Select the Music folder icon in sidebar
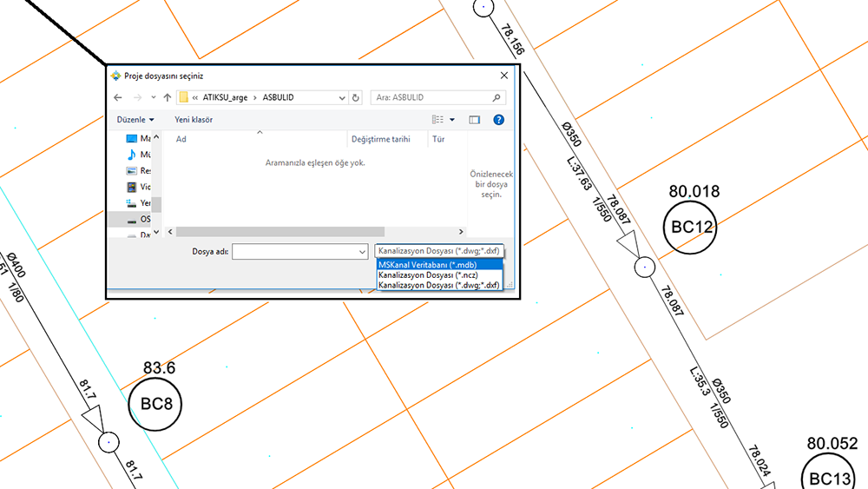The width and height of the screenshot is (868, 489). pyautogui.click(x=132, y=155)
